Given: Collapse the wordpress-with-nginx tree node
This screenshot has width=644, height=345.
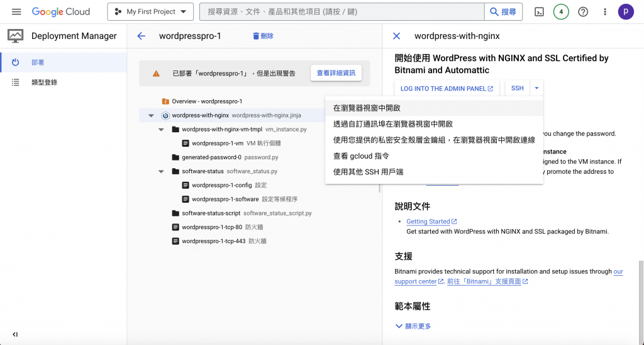Looking at the screenshot, I should coord(151,116).
